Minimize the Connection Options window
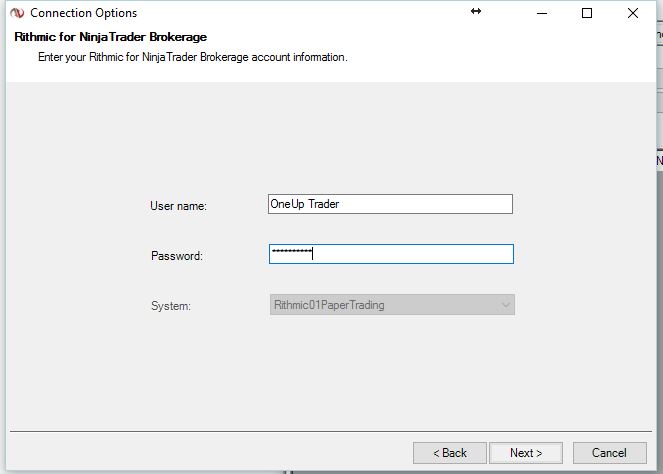Image resolution: width=663 pixels, height=474 pixels. tap(542, 13)
